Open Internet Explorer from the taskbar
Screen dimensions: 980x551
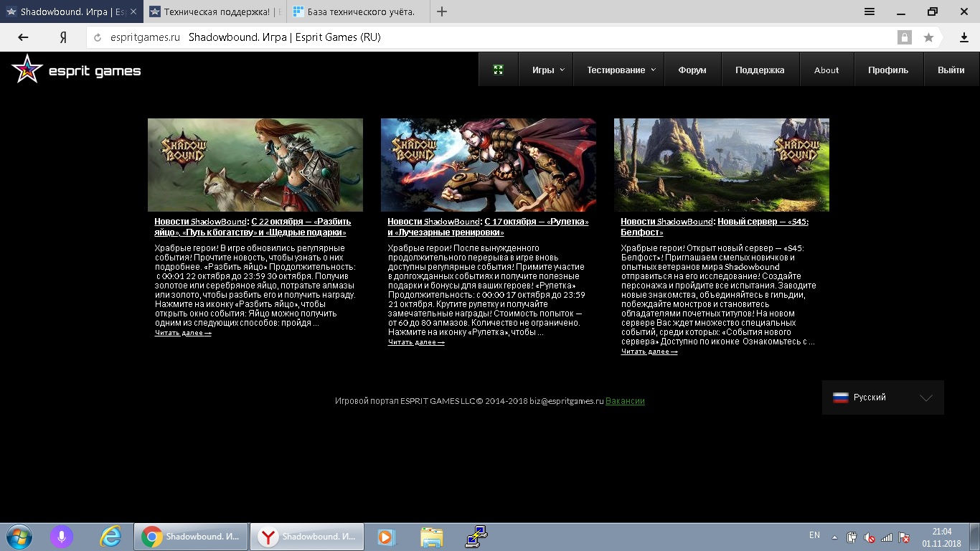pyautogui.click(x=110, y=536)
